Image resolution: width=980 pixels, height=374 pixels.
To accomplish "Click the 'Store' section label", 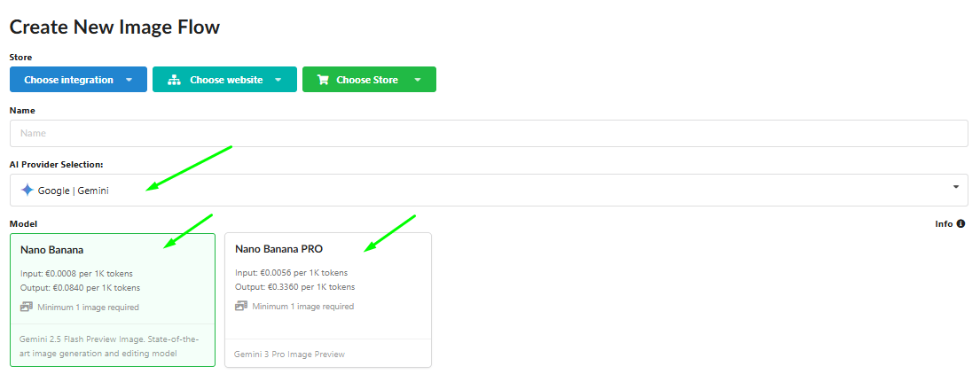I will coord(20,58).
